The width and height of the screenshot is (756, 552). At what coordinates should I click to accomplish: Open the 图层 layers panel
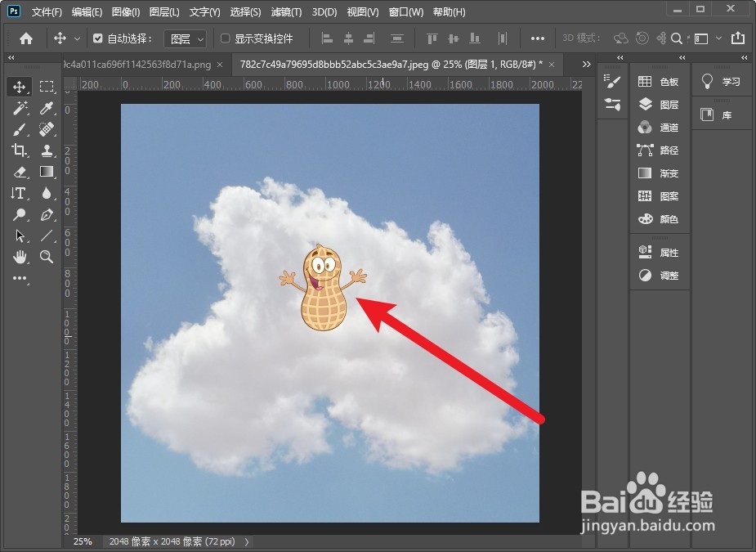pos(660,104)
